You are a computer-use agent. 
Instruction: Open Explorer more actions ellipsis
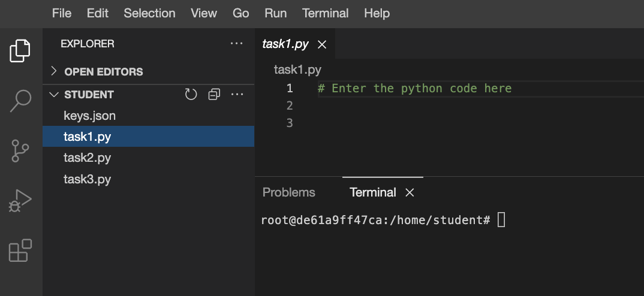[x=237, y=44]
